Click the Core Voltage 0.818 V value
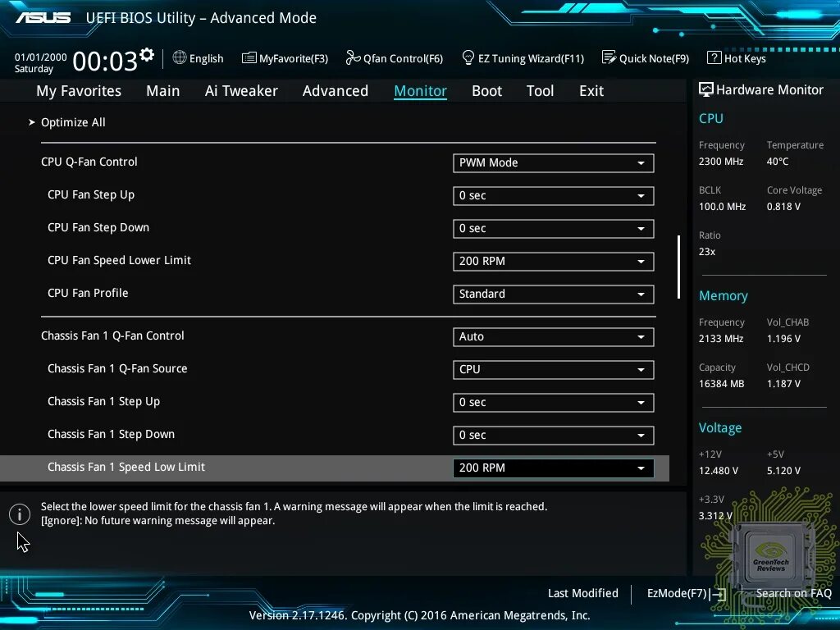 click(x=783, y=206)
